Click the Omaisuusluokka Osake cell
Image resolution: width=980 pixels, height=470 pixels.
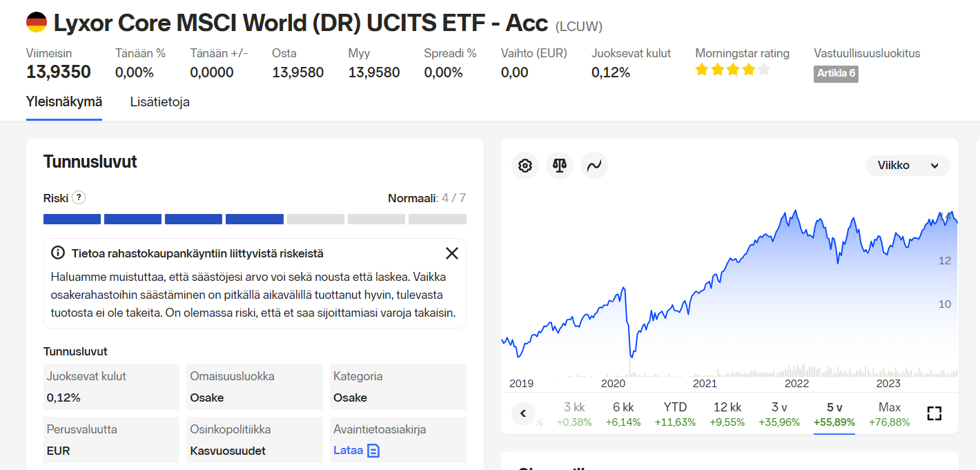click(x=255, y=386)
